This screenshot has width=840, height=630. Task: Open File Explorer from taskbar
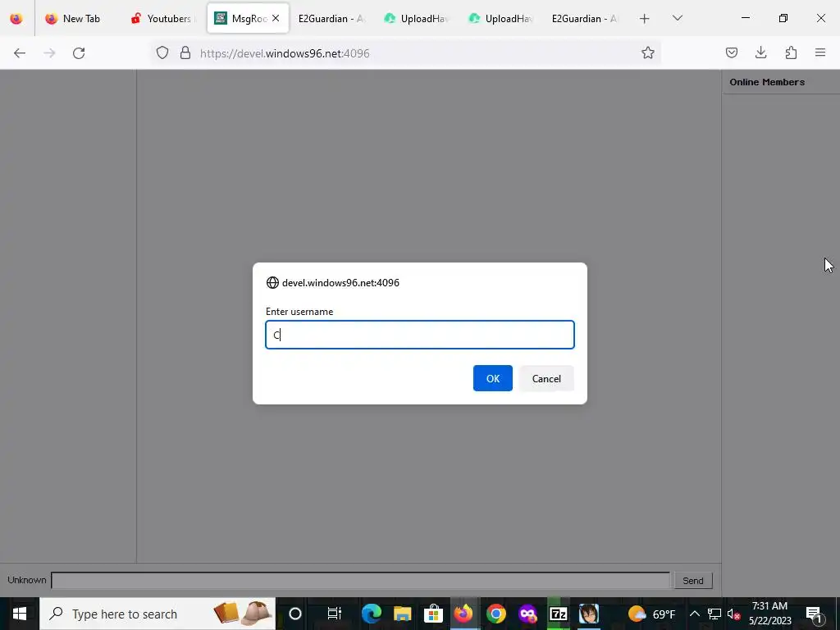coord(402,614)
